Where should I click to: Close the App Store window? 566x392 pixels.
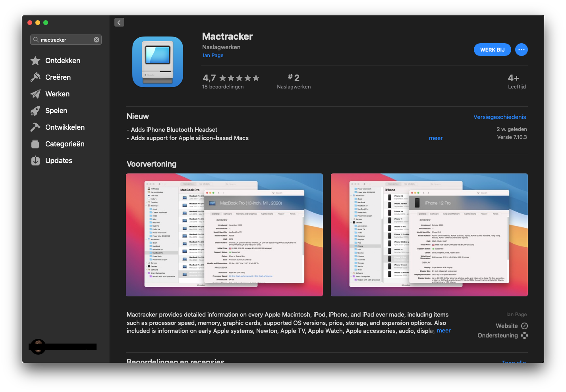click(x=30, y=23)
